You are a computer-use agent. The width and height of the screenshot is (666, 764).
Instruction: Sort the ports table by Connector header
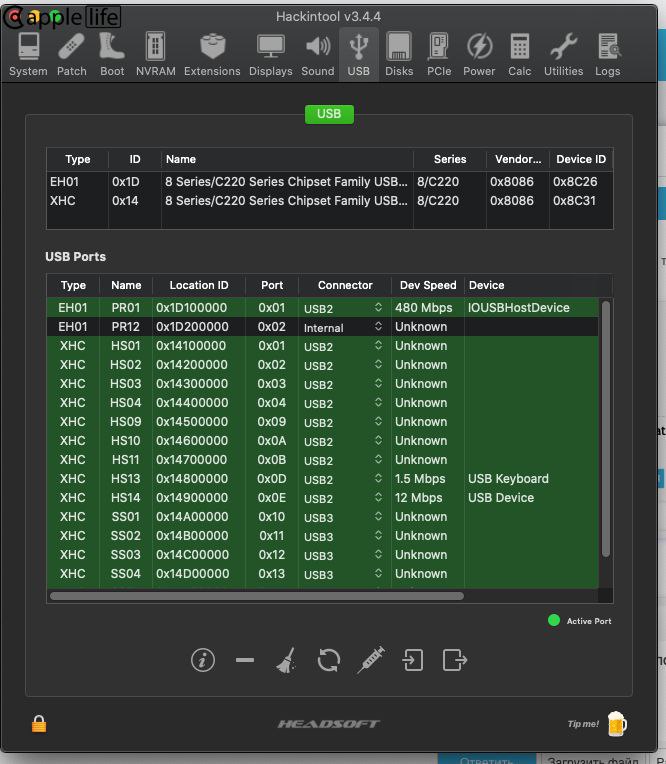(345, 285)
